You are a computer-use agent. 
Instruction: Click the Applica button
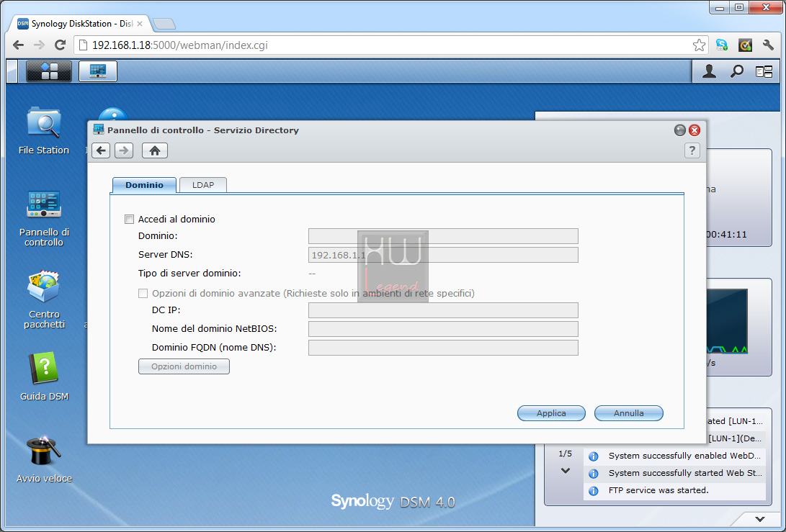tap(551, 413)
